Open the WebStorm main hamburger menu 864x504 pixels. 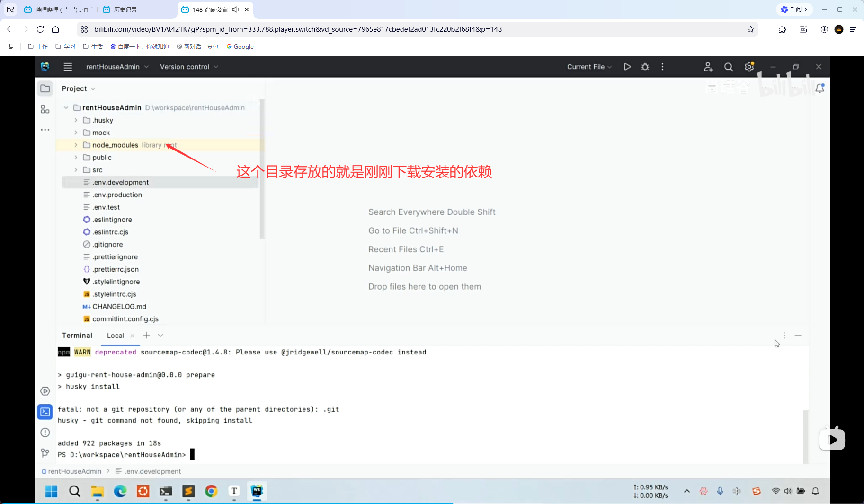click(x=68, y=67)
